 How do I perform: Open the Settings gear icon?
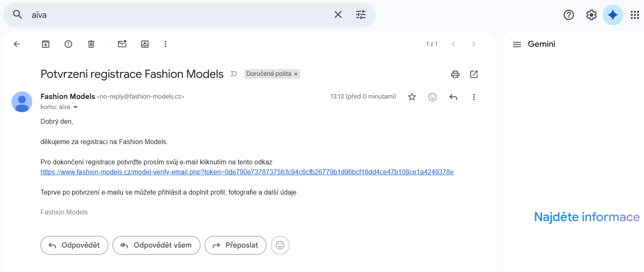(592, 15)
